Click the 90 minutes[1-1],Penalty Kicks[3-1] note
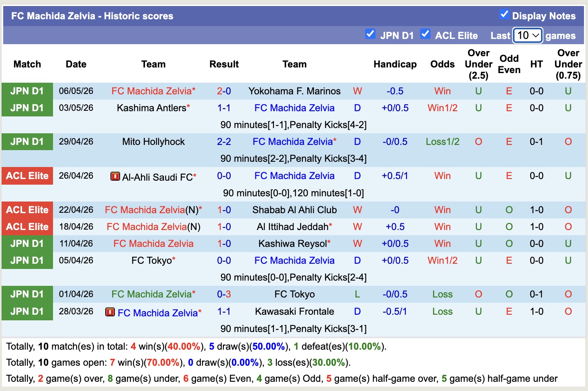 [293, 329]
